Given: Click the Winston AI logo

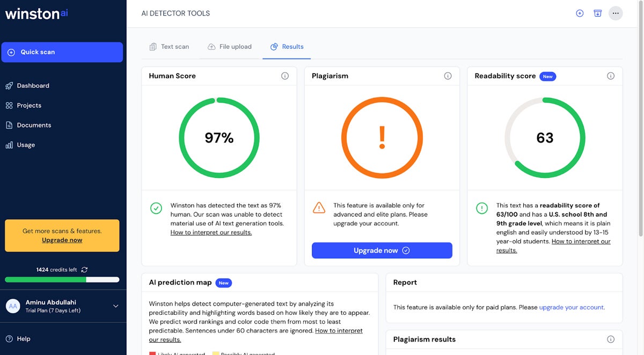Looking at the screenshot, I should [36, 14].
